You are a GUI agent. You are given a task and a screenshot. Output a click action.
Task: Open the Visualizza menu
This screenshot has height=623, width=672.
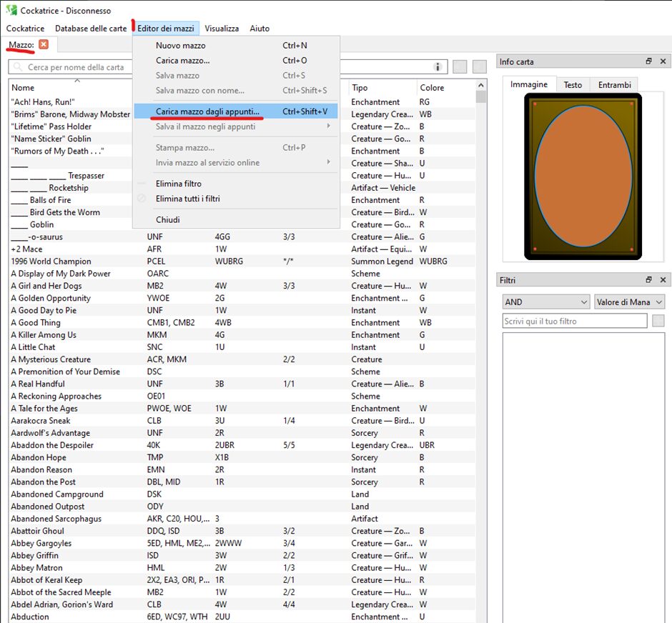click(222, 29)
